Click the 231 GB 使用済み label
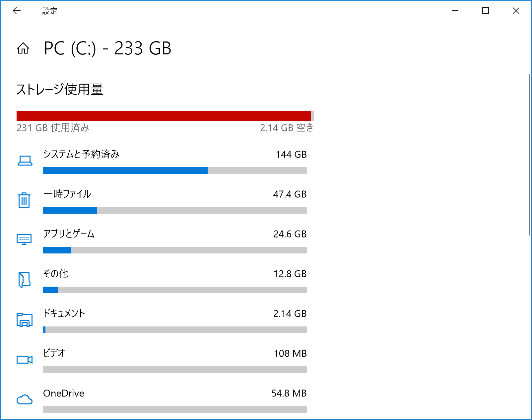The image size is (532, 420). pyautogui.click(x=53, y=128)
